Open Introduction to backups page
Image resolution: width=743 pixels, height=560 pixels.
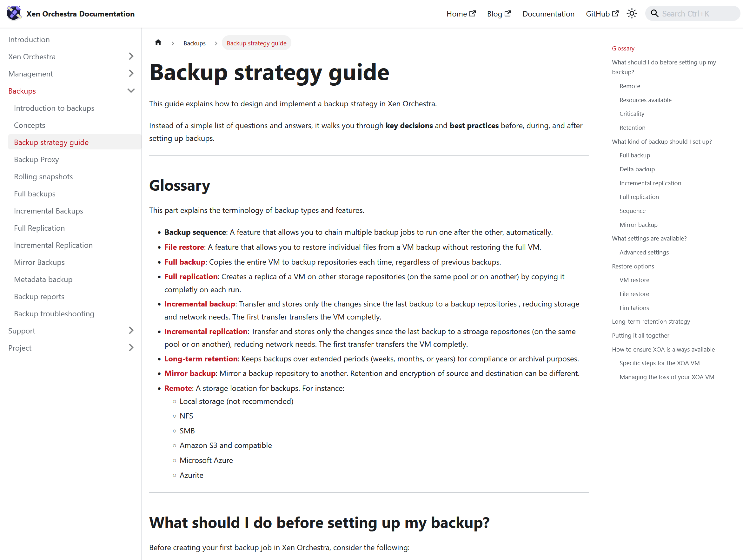pos(54,108)
